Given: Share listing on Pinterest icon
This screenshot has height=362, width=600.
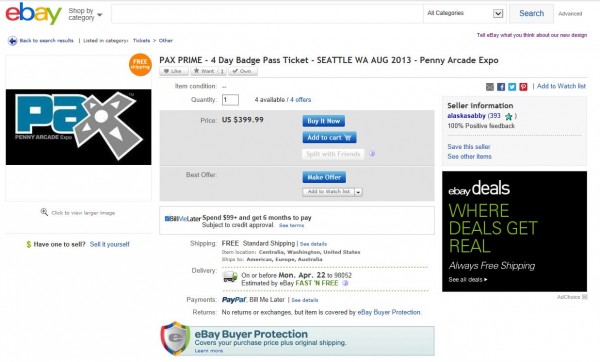Looking at the screenshot, I should tap(523, 87).
